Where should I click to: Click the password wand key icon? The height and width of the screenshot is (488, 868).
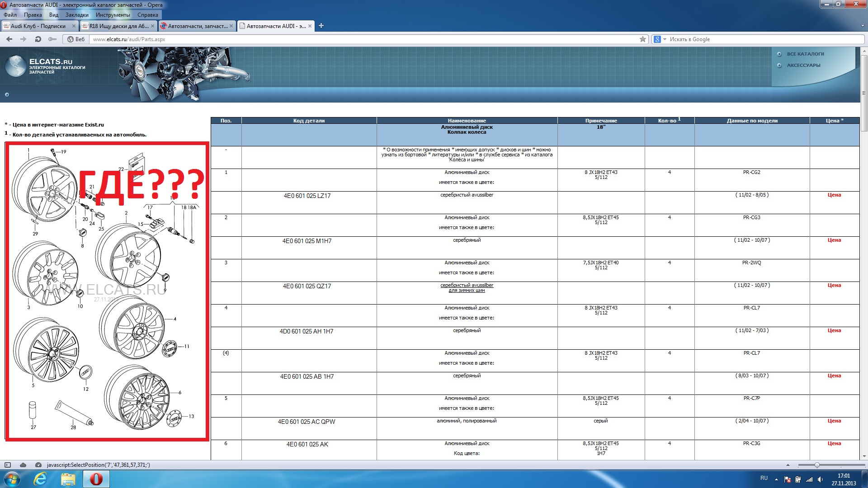point(52,39)
